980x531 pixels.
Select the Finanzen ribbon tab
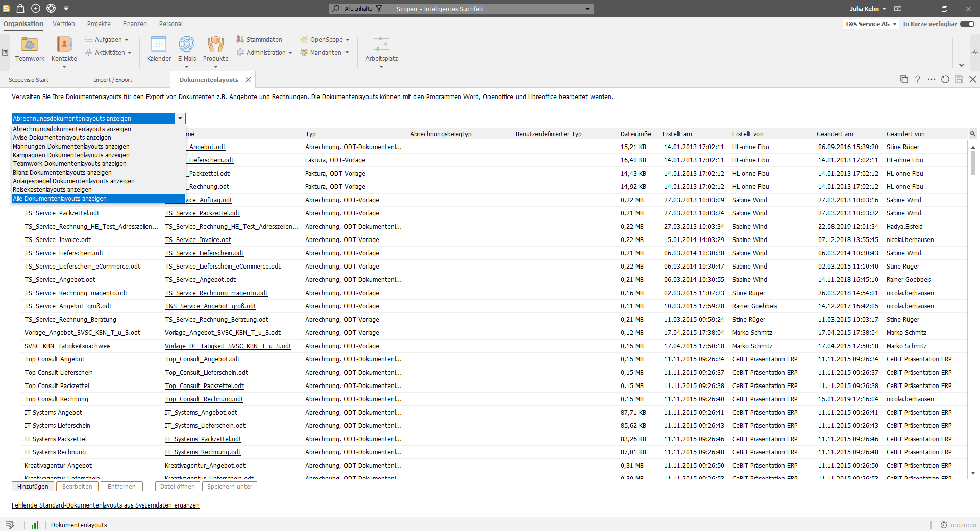(x=135, y=24)
